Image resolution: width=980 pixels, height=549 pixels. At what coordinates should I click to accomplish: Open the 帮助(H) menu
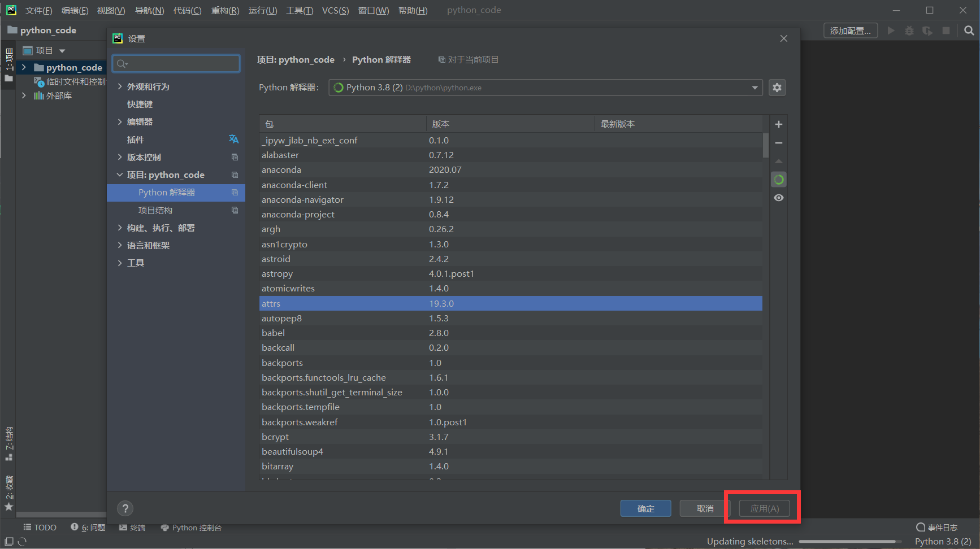click(413, 10)
